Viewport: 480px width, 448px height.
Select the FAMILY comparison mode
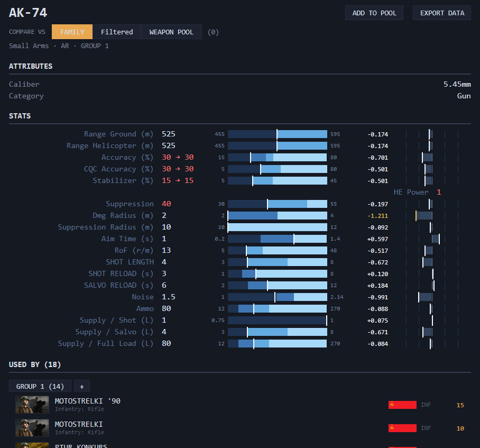tap(72, 32)
